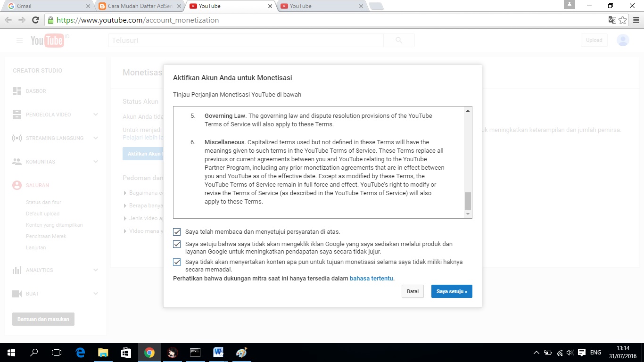Select the active YouTube browser tab
Viewport: 644px width, 362px height.
[230, 6]
